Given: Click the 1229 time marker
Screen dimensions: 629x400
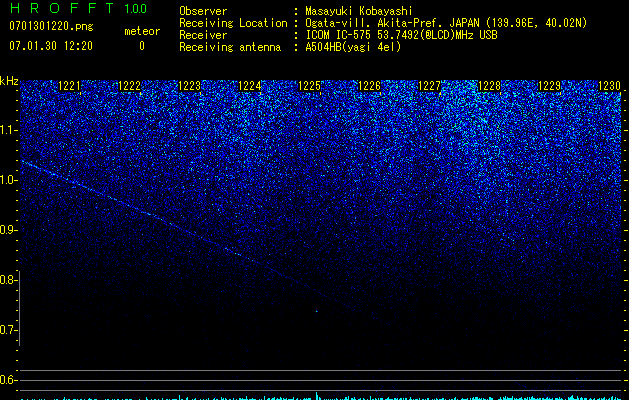Looking at the screenshot, I should click(x=549, y=86).
